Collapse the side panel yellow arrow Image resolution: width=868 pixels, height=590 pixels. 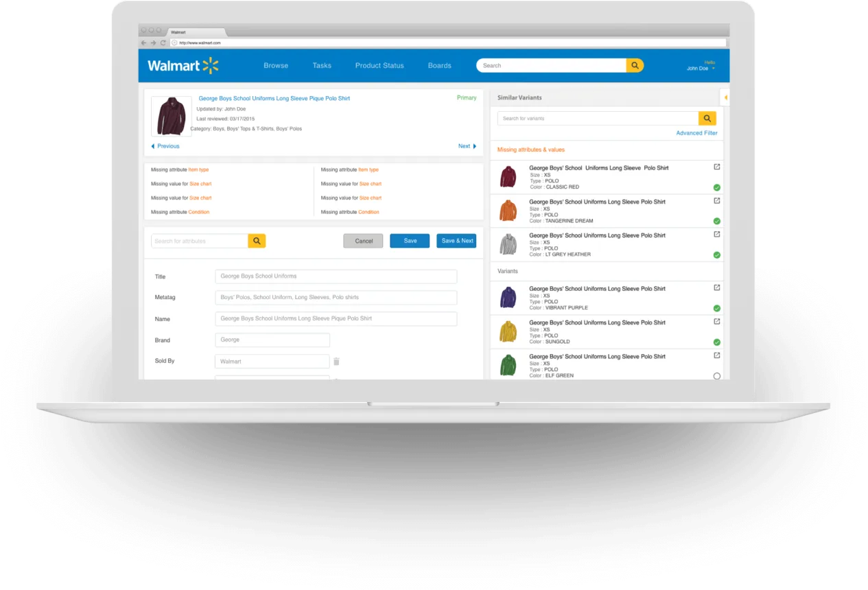725,97
